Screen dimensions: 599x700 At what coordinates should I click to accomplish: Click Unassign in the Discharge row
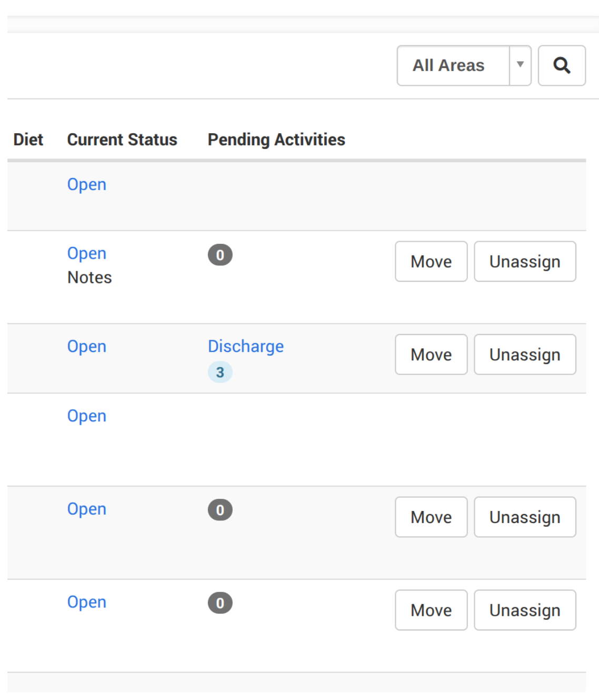click(x=525, y=354)
